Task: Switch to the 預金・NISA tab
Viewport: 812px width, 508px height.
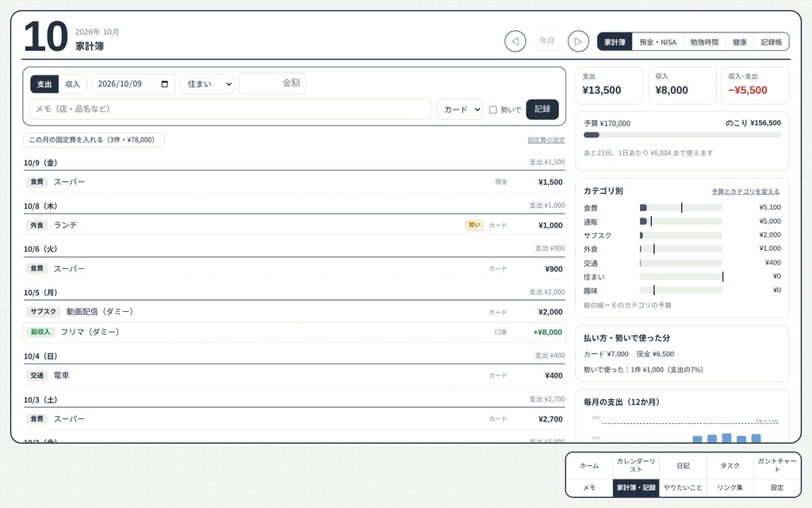Action: click(657, 42)
